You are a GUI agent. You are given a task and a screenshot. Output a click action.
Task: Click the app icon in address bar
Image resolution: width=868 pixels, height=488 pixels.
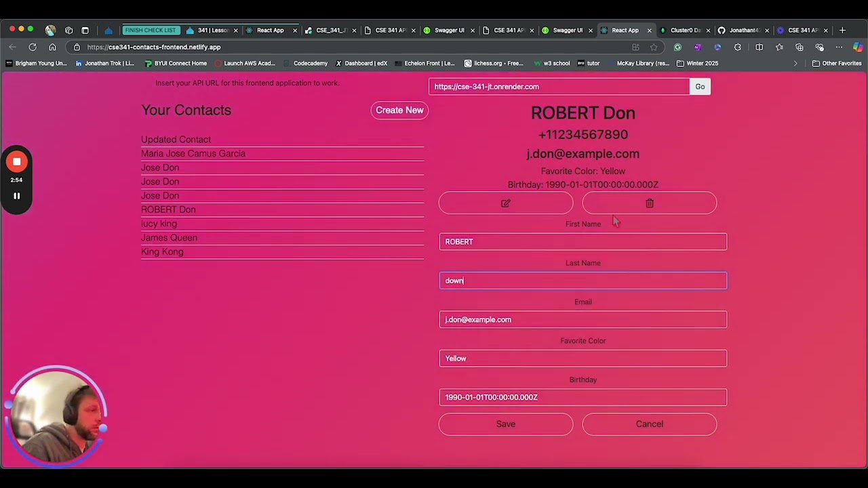[635, 47]
